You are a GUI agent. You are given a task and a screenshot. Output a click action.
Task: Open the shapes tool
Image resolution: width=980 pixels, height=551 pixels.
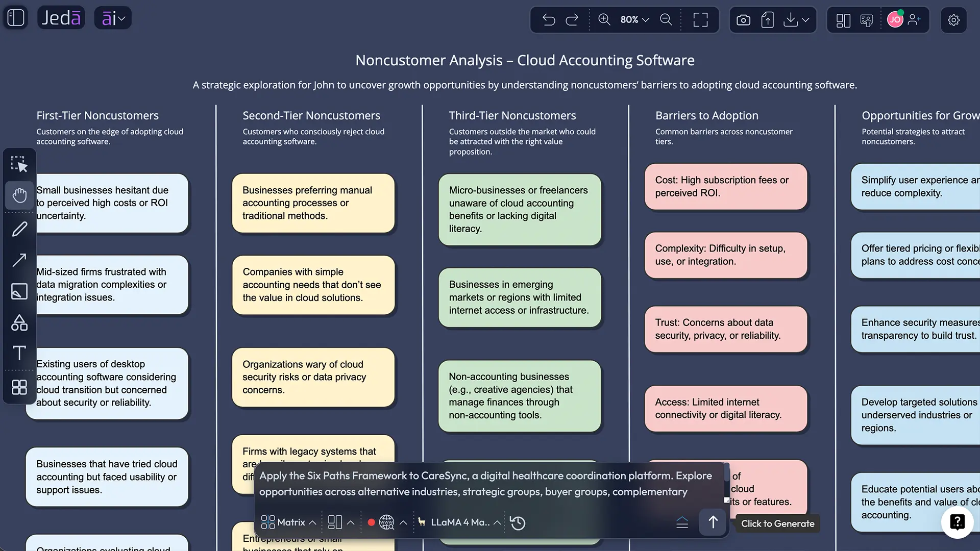19,322
